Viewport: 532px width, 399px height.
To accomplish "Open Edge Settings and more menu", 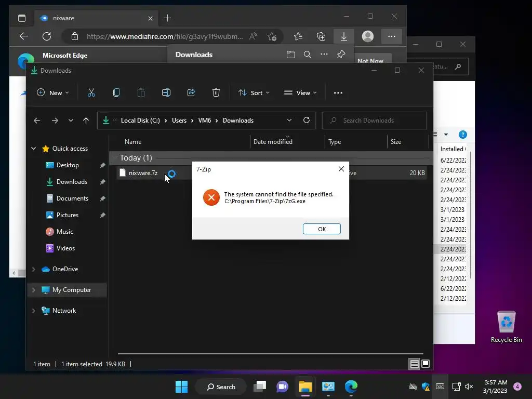I will click(392, 36).
